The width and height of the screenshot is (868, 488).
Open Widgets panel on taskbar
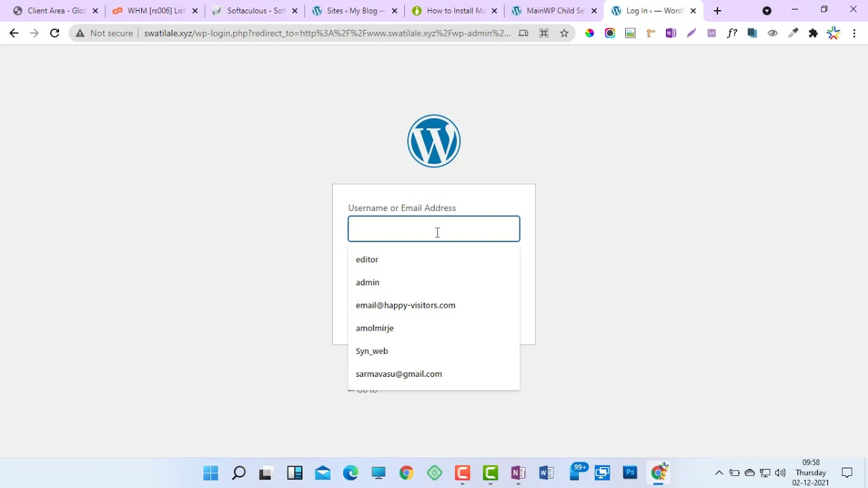pyautogui.click(x=294, y=473)
